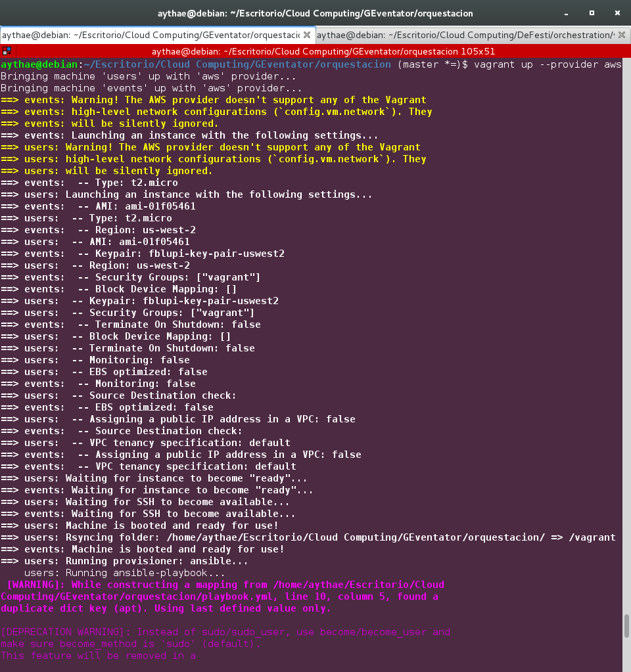Click 'duplicate dict key (apt)' warning line
631x672 pixels.
point(166,608)
